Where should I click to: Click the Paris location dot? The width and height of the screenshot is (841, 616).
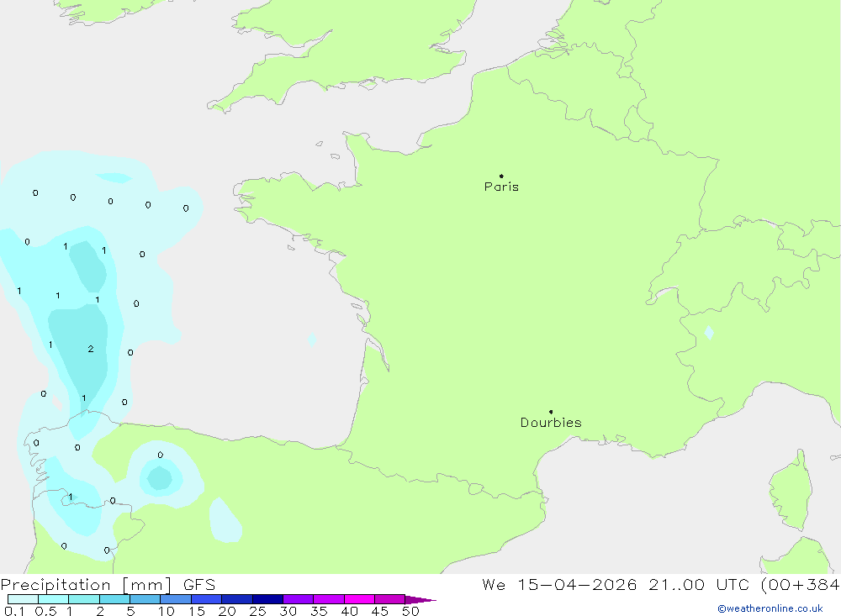[501, 176]
